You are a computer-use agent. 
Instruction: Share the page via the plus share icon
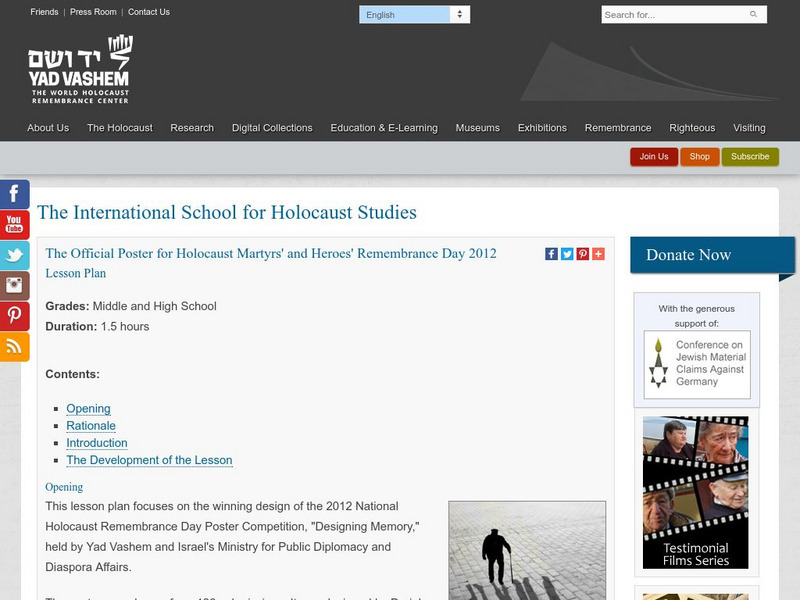(x=597, y=253)
